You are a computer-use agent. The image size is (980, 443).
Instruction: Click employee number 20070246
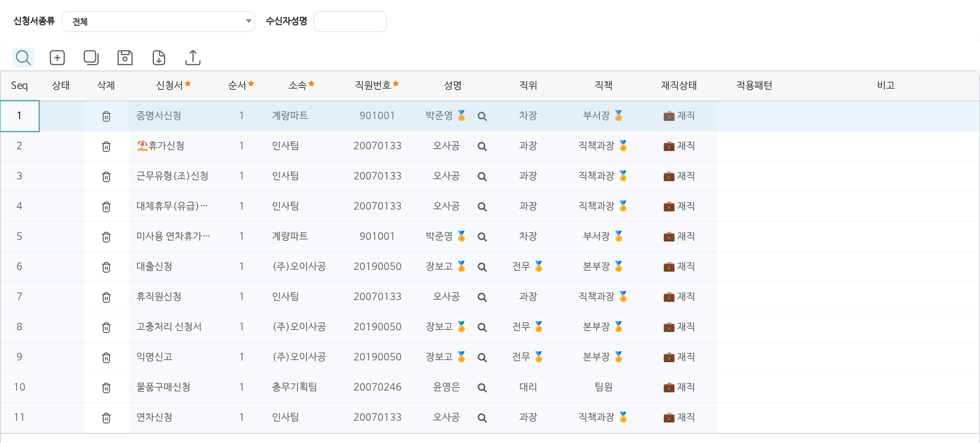pyautogui.click(x=377, y=387)
